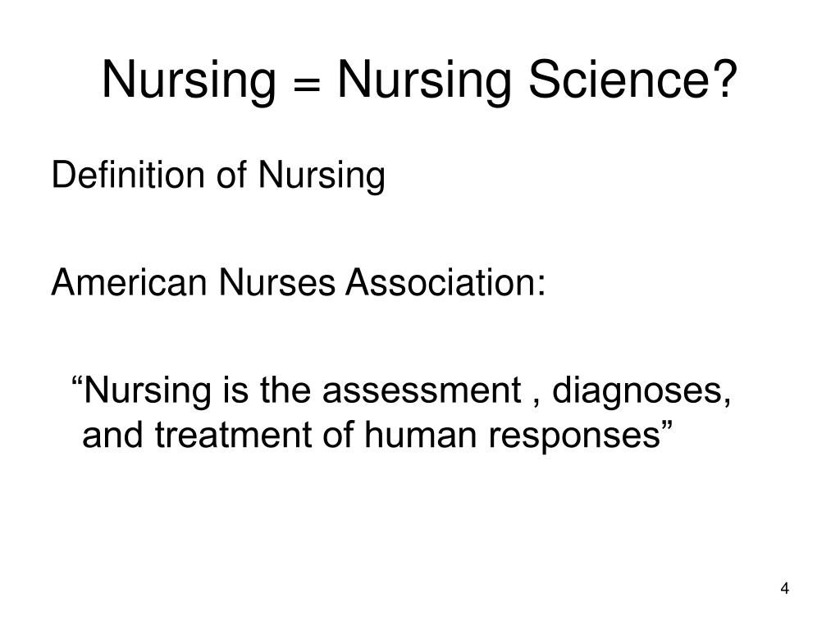
Task: Click the word "American"
Action: pos(129,282)
